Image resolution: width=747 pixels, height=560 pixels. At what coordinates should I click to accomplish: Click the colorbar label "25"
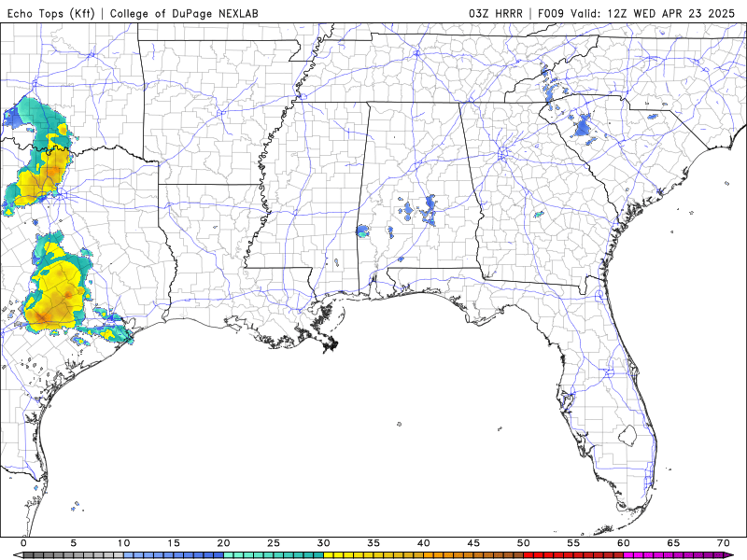coord(274,543)
